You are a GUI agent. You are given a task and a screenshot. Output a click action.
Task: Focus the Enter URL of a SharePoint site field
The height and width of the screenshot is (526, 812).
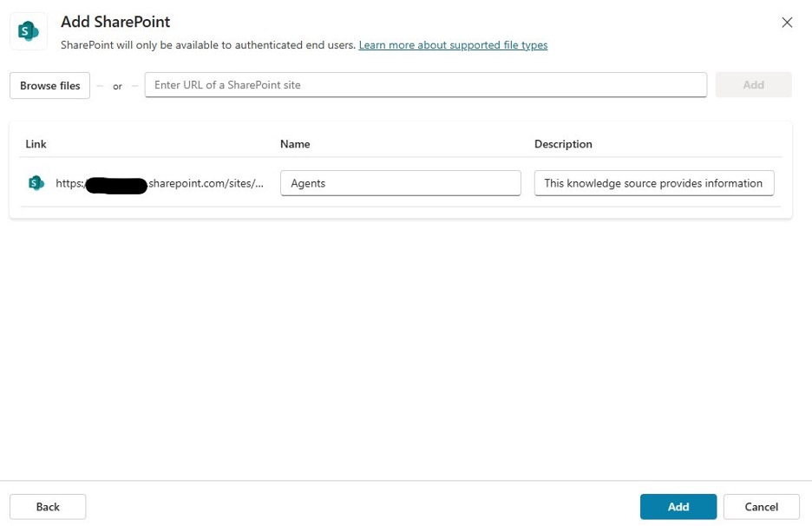426,85
